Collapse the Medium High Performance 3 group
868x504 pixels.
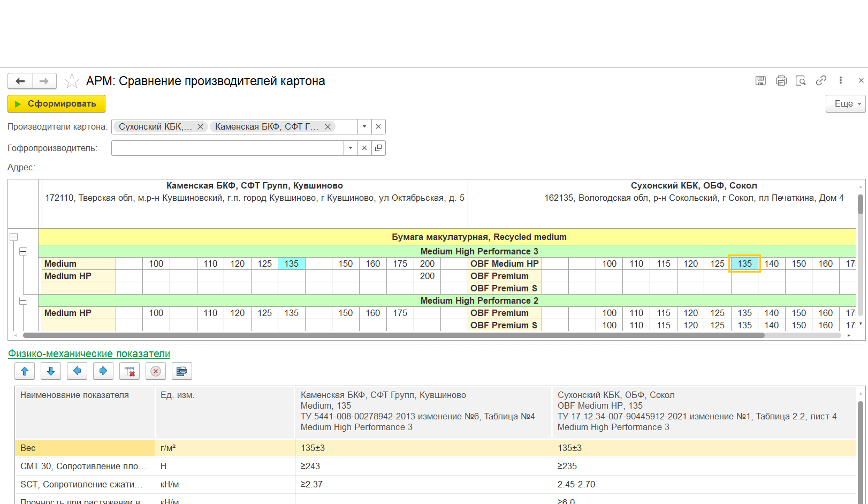point(24,251)
